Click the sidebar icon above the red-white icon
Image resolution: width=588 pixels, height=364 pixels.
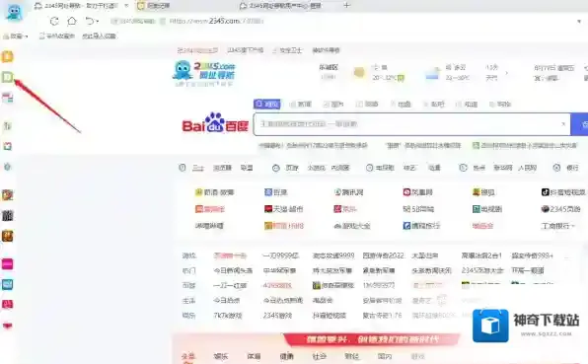pos(8,126)
